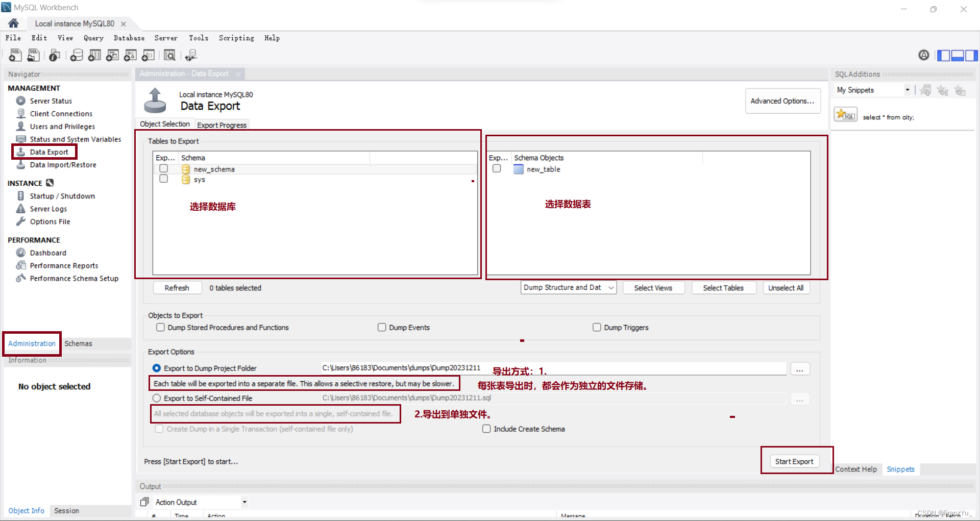Select Export to Dump Project Folder radio
980x521 pixels.
pos(157,368)
